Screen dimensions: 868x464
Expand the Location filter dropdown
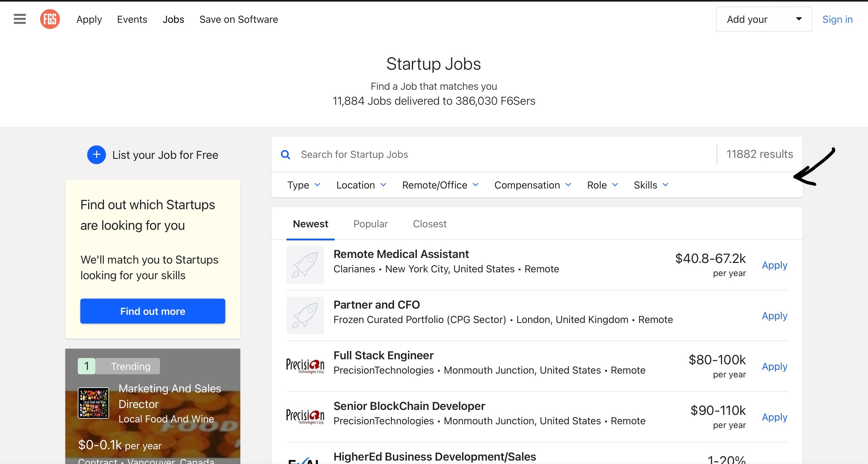click(x=361, y=185)
